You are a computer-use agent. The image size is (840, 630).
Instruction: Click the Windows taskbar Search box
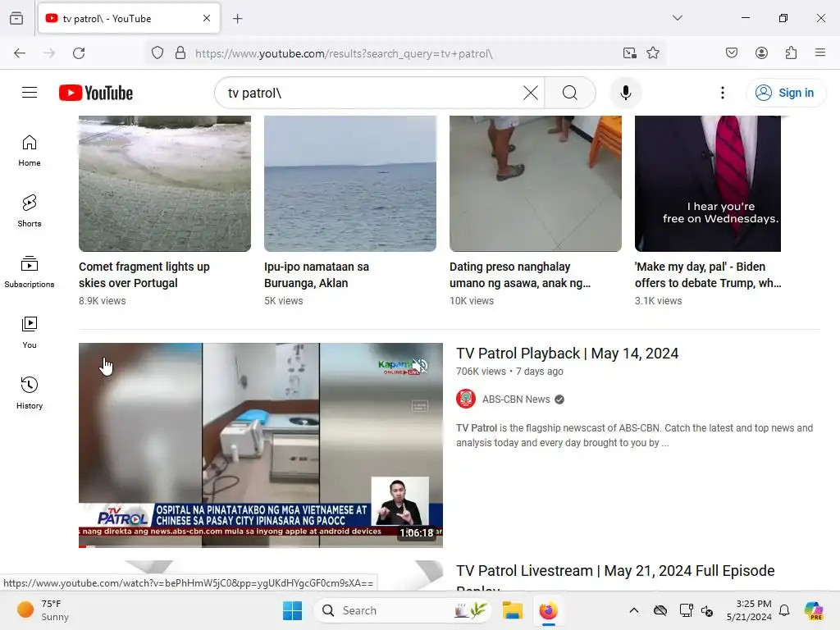[x=402, y=610]
